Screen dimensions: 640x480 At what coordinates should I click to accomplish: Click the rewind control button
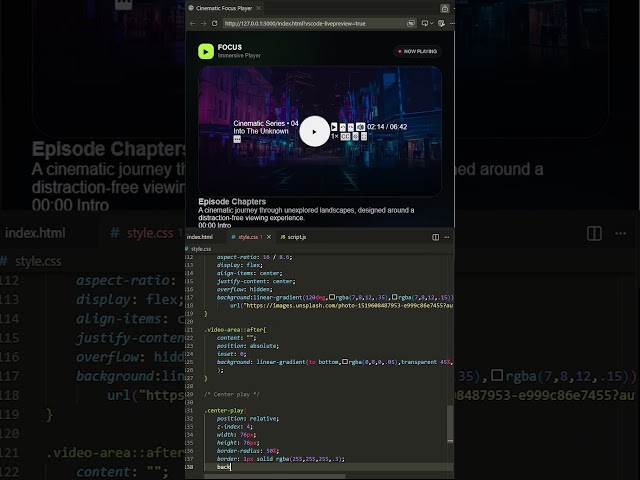[342, 127]
